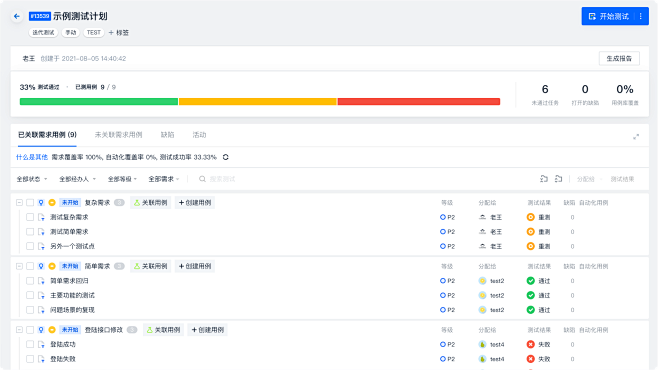Check the box for 另外一个测试点

coord(30,246)
